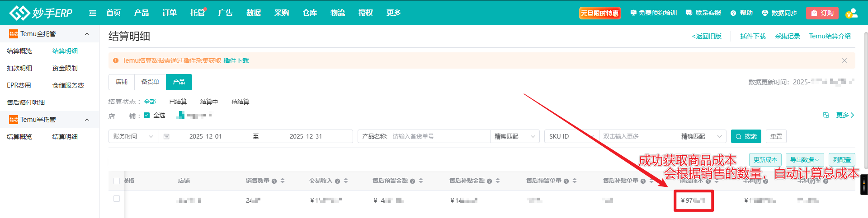Click the 元旦限时特惠 promotion banner
Image resolution: width=868 pixels, height=218 pixels.
click(600, 13)
